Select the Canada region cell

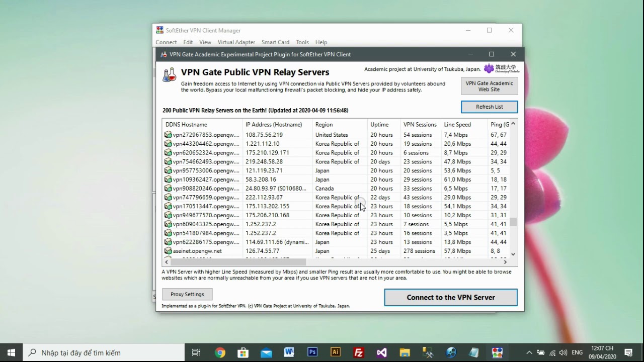point(325,189)
